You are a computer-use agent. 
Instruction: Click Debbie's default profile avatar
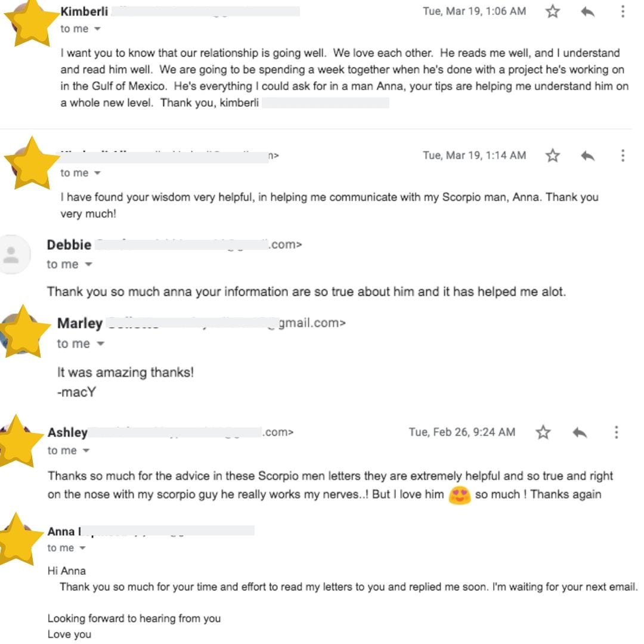click(12, 255)
